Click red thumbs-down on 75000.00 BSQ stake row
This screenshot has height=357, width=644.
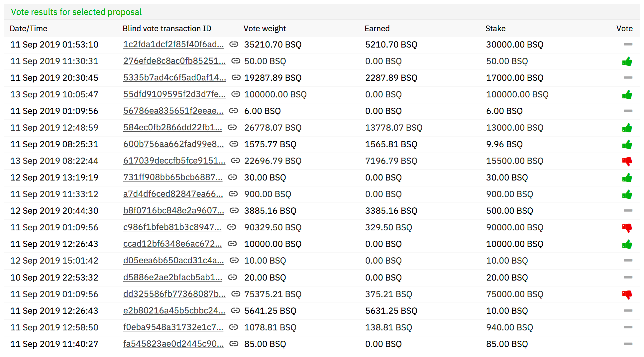tap(627, 295)
